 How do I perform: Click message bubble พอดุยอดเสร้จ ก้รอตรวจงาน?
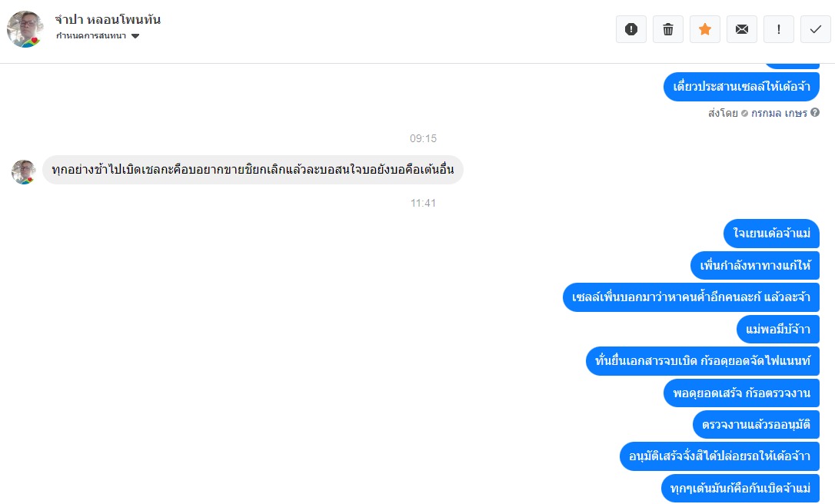741,393
